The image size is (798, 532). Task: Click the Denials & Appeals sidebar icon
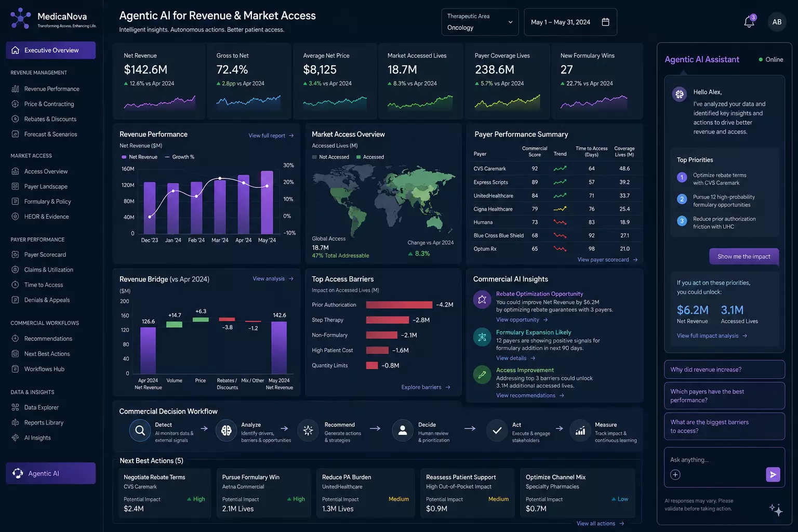point(15,300)
